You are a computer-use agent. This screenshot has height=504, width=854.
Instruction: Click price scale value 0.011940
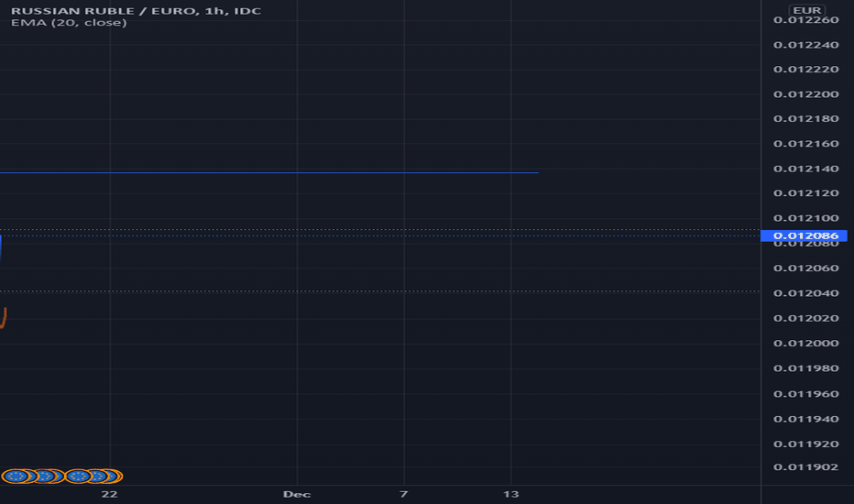(806, 419)
